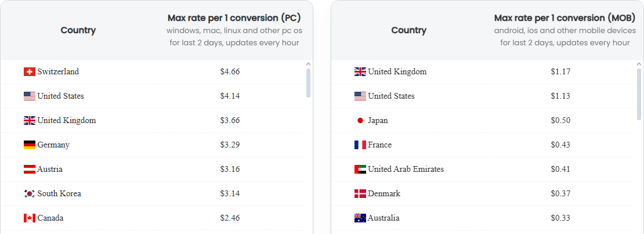Click the Denmark flag icon
Screen dimensions: 644x234
[x=360, y=194]
